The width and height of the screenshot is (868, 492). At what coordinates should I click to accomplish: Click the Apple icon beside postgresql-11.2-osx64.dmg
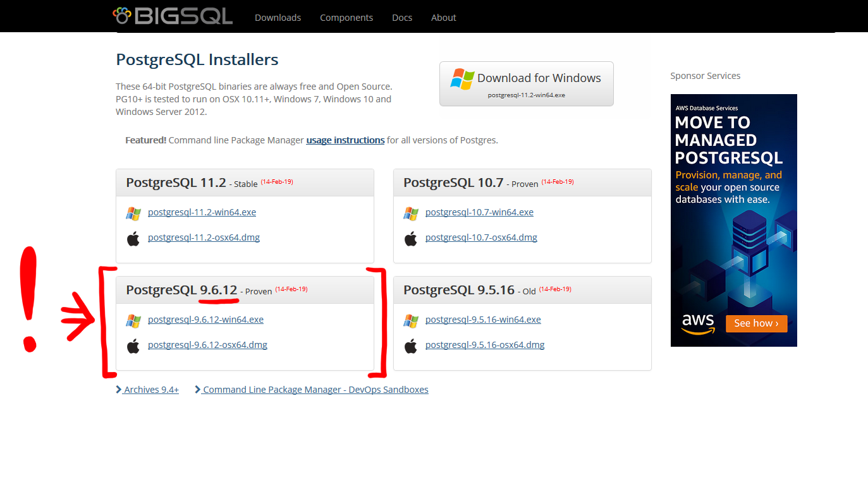pyautogui.click(x=133, y=239)
